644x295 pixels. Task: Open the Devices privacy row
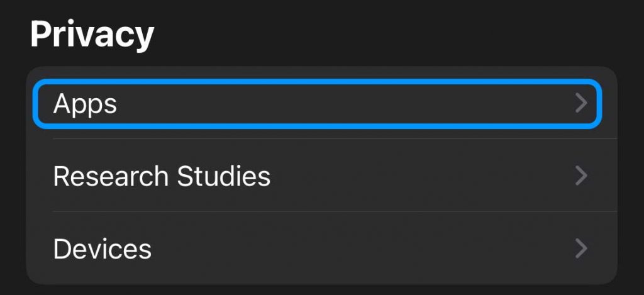click(x=318, y=248)
